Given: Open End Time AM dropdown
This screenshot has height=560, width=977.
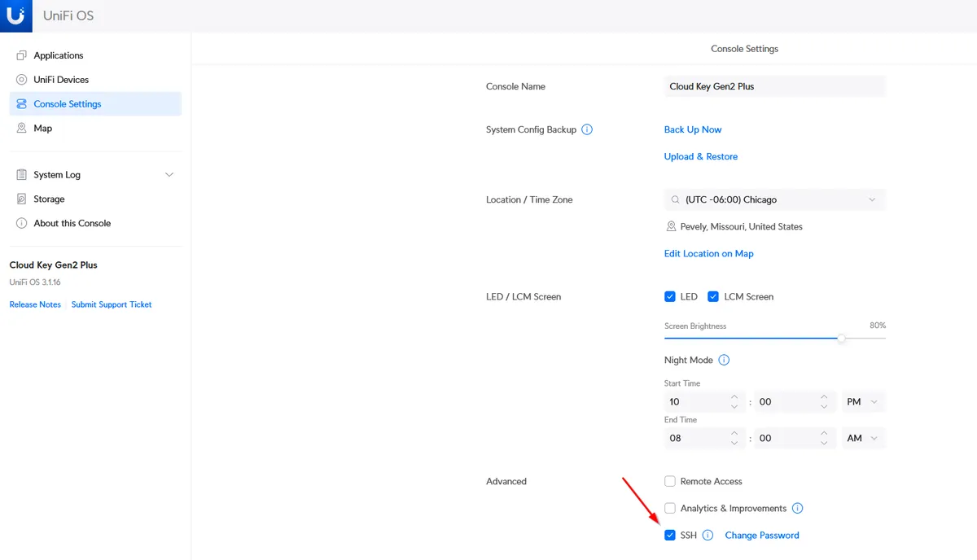Looking at the screenshot, I should point(864,438).
